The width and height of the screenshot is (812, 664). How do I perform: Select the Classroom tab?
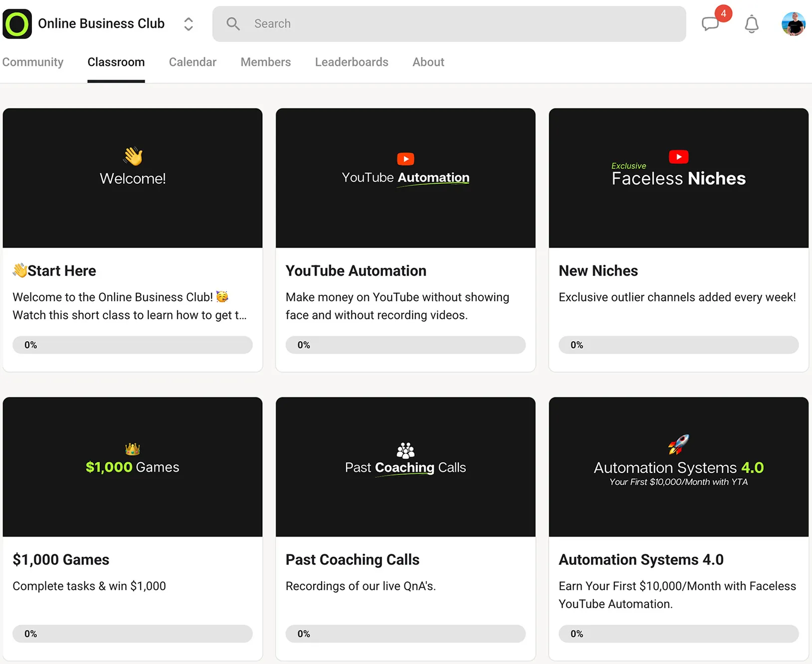[116, 62]
